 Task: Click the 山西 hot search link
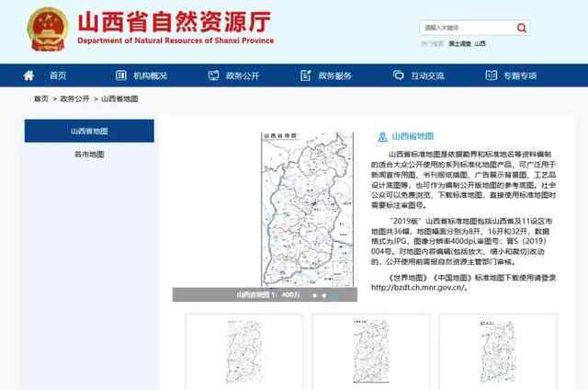480,43
